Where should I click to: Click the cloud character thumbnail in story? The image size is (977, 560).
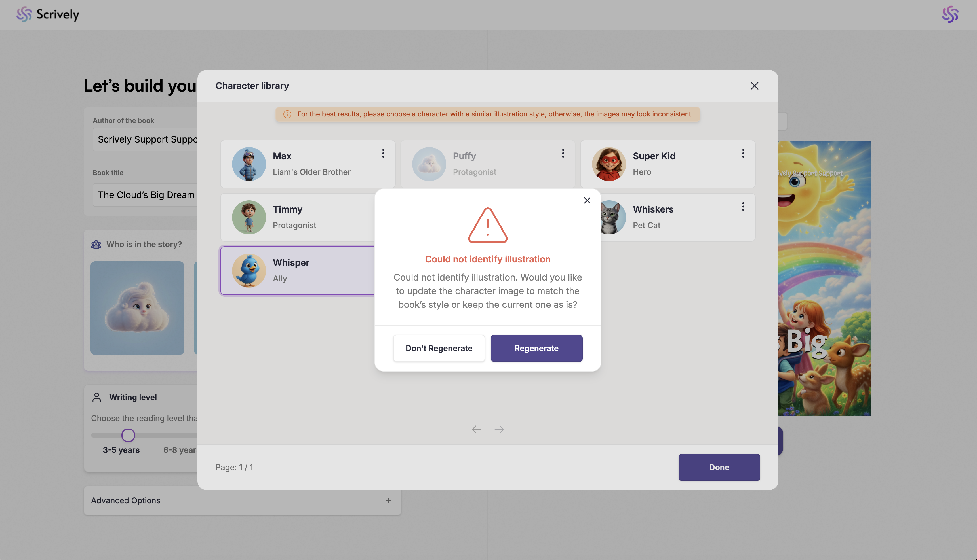click(x=137, y=308)
